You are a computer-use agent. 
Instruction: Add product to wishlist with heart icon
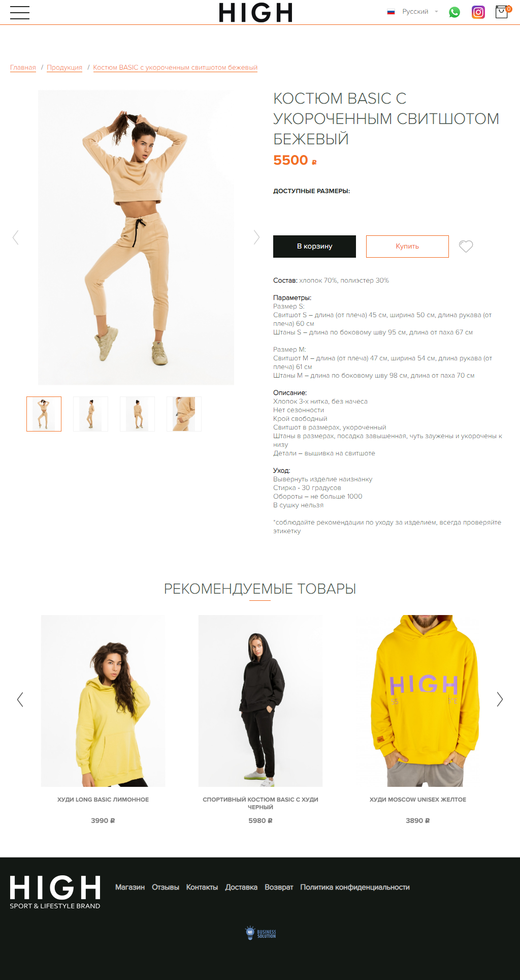tap(466, 247)
